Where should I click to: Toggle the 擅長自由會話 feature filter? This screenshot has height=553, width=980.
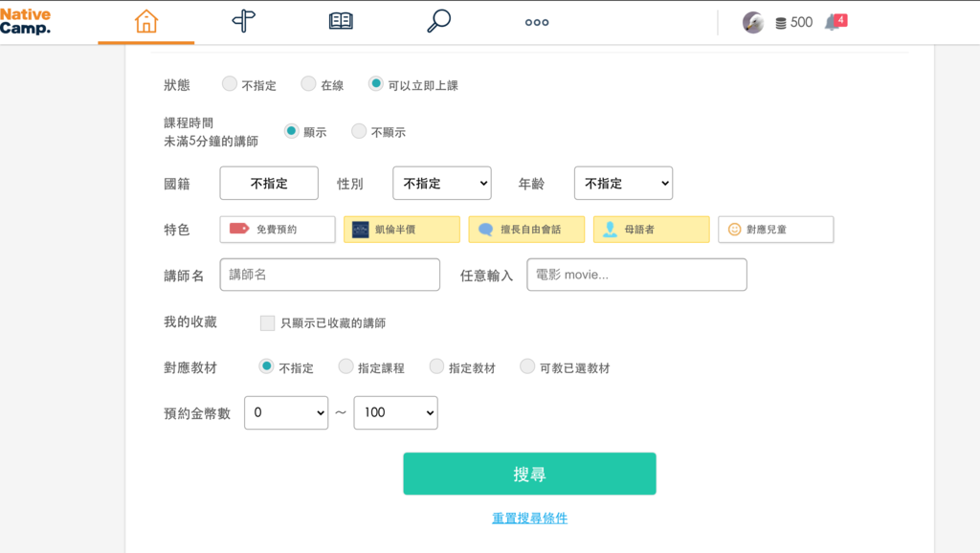point(527,230)
